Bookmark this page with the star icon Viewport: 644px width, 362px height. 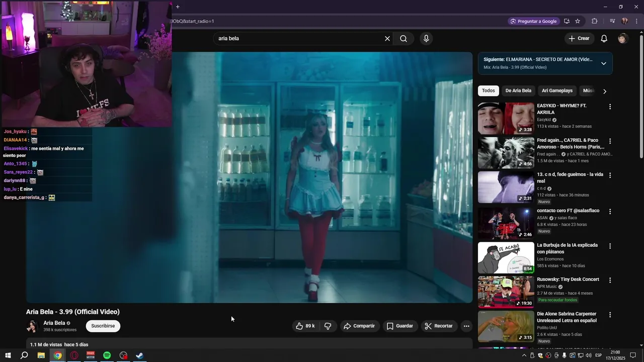(578, 21)
